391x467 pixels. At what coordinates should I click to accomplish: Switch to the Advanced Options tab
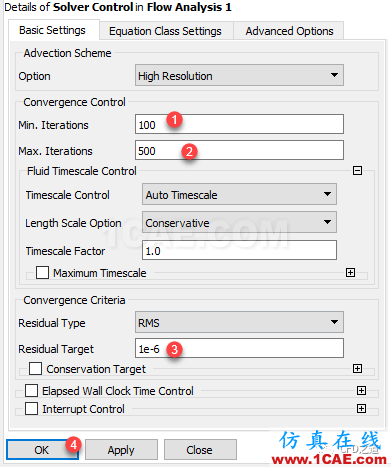point(289,31)
